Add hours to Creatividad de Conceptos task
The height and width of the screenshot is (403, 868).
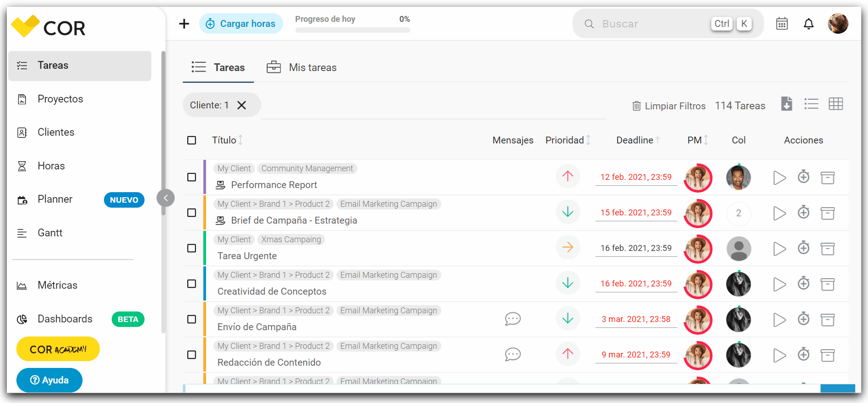803,283
